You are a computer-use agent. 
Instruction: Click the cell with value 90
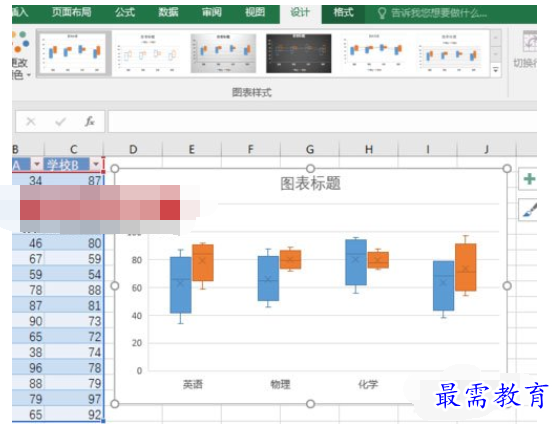(x=28, y=321)
